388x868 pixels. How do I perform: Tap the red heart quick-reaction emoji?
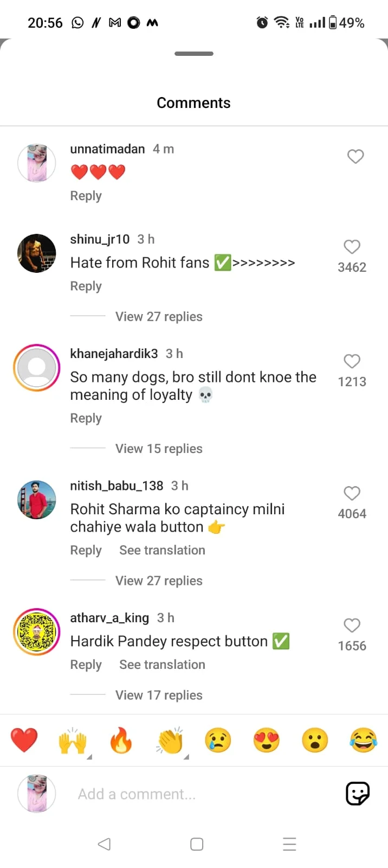[x=24, y=740]
